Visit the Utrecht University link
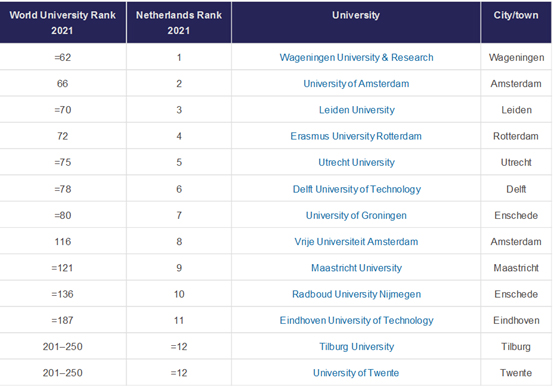Image resolution: width=554 pixels, height=387 pixels. pyautogui.click(x=356, y=162)
